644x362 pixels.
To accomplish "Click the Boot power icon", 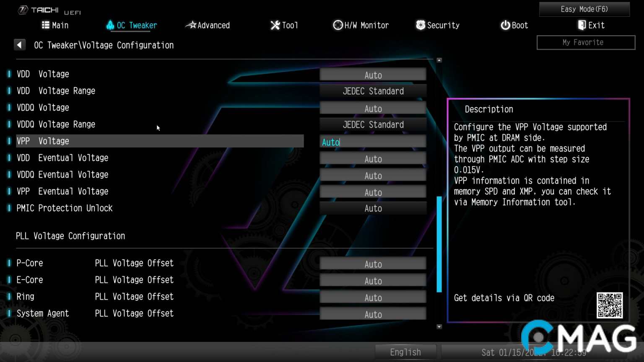I will [x=505, y=25].
